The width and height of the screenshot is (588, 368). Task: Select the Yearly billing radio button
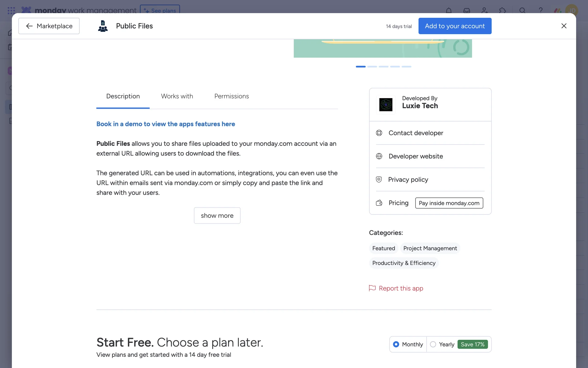pos(433,344)
